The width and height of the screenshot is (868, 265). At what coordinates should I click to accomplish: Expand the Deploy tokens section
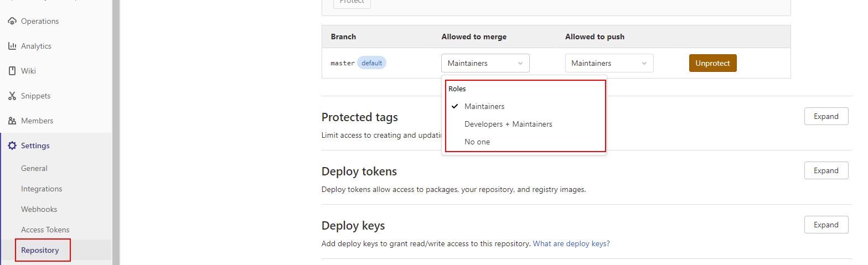[x=826, y=170]
